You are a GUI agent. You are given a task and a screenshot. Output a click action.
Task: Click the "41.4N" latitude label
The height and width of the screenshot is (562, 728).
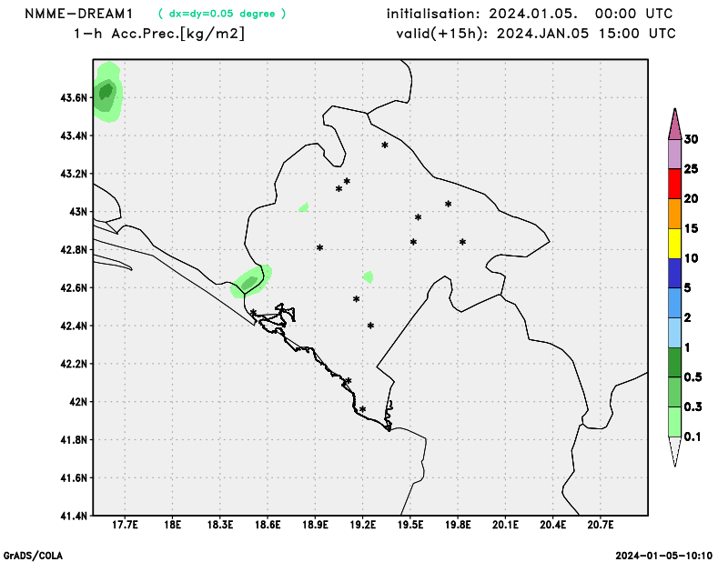coord(74,516)
